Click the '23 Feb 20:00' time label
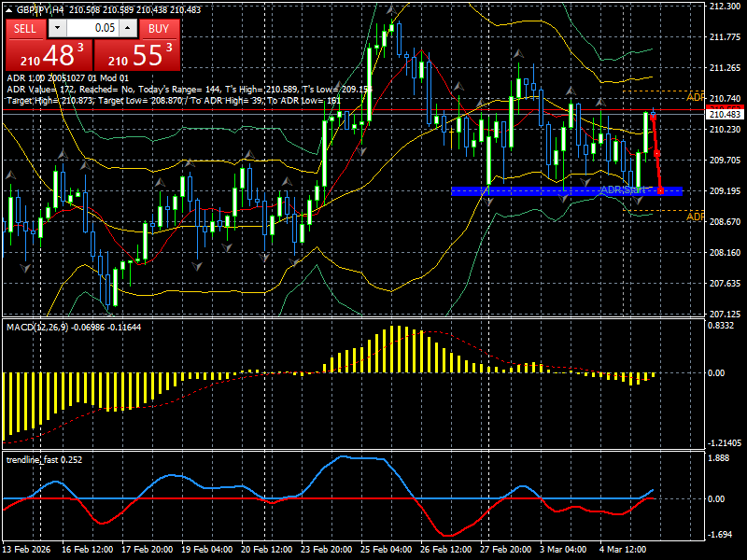The height and width of the screenshot is (560, 747). pos(326,550)
